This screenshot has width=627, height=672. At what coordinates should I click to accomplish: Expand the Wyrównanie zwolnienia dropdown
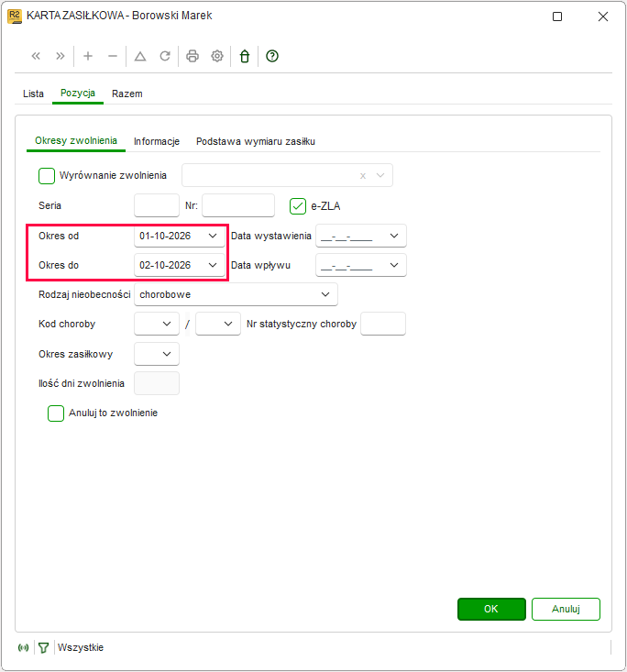(380, 175)
